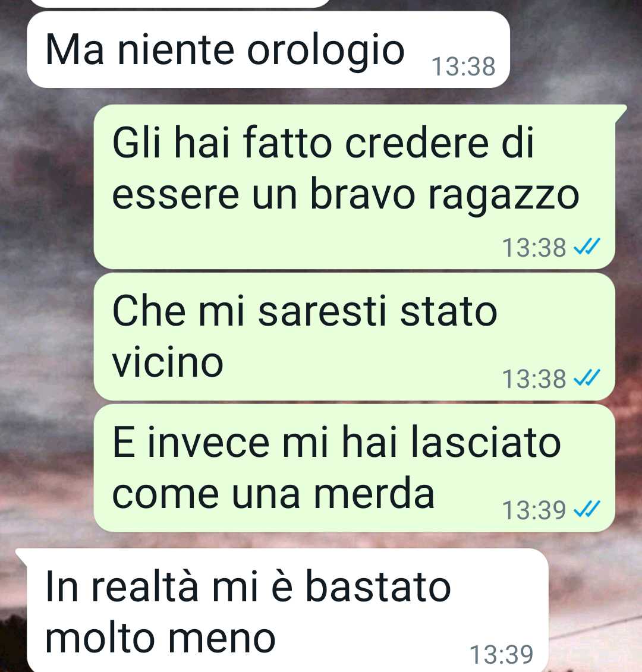Click the word 'vicino' in green bubble
Viewport: 642px width, 672px height.
click(168, 362)
